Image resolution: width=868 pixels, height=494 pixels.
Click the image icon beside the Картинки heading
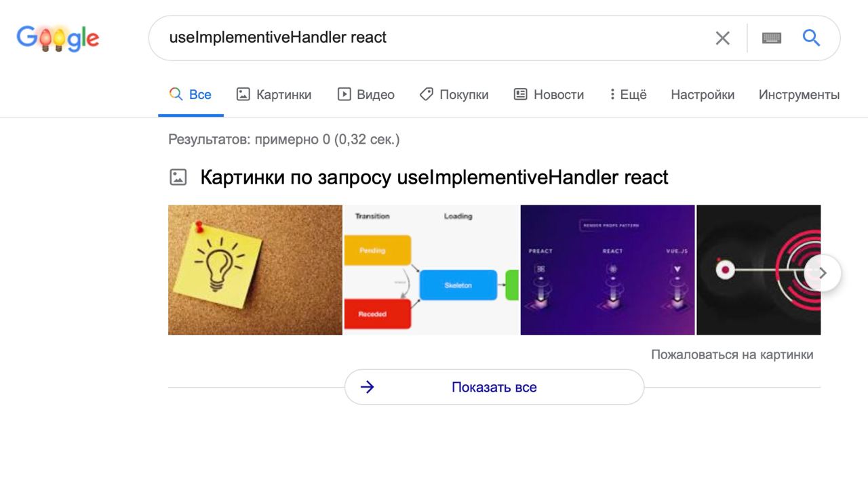point(178,178)
